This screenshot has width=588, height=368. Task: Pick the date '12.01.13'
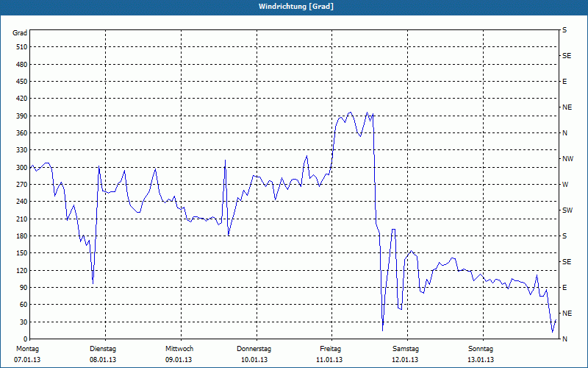click(405, 360)
